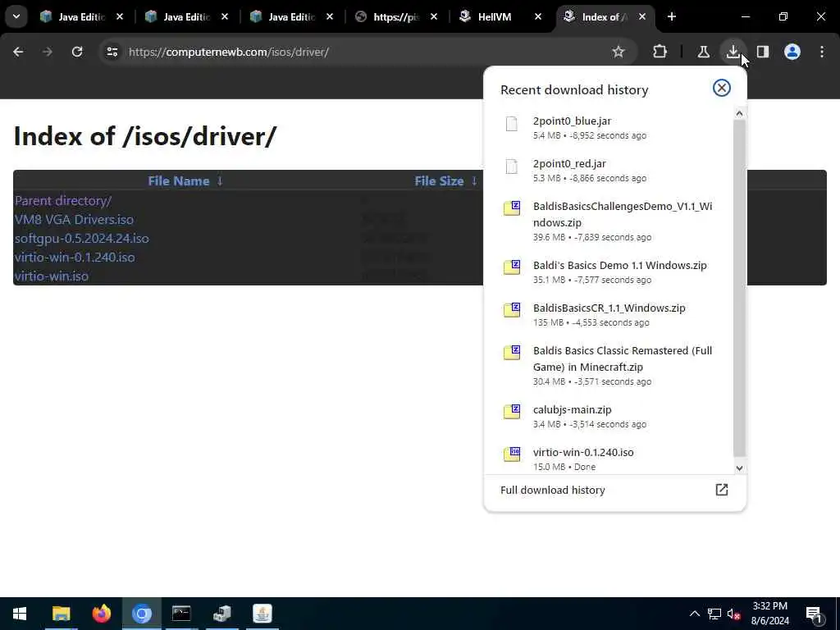This screenshot has height=630, width=840.
Task: Switch to the https://pis tab
Action: pos(395,16)
